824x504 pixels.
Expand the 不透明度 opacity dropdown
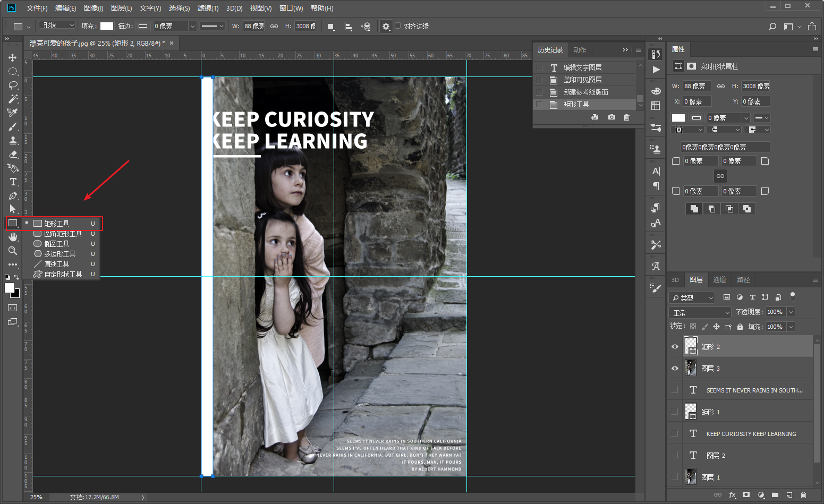tap(791, 312)
